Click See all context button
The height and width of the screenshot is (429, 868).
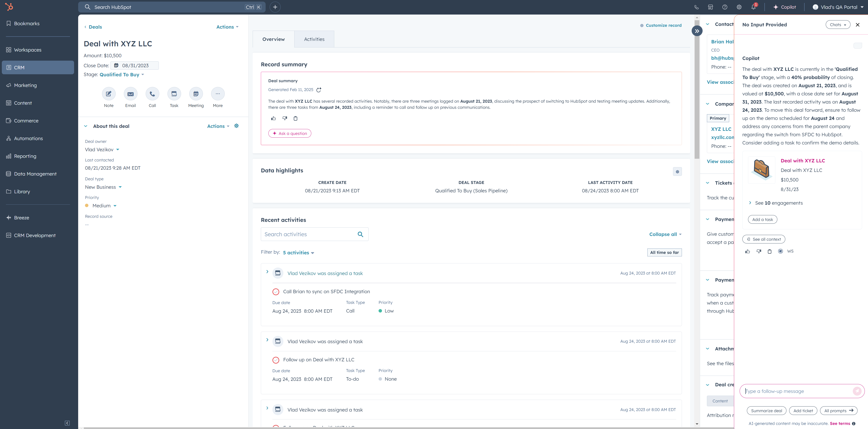(x=763, y=239)
